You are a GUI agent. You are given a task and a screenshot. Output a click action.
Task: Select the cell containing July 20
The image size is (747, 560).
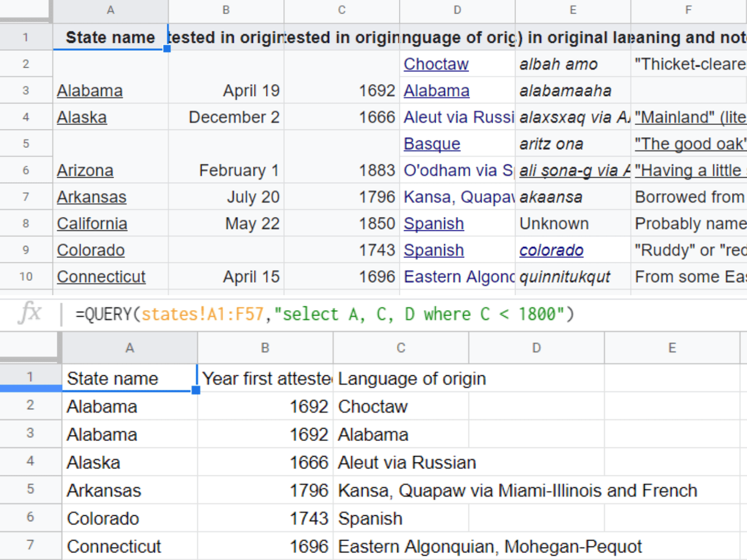coord(226,197)
